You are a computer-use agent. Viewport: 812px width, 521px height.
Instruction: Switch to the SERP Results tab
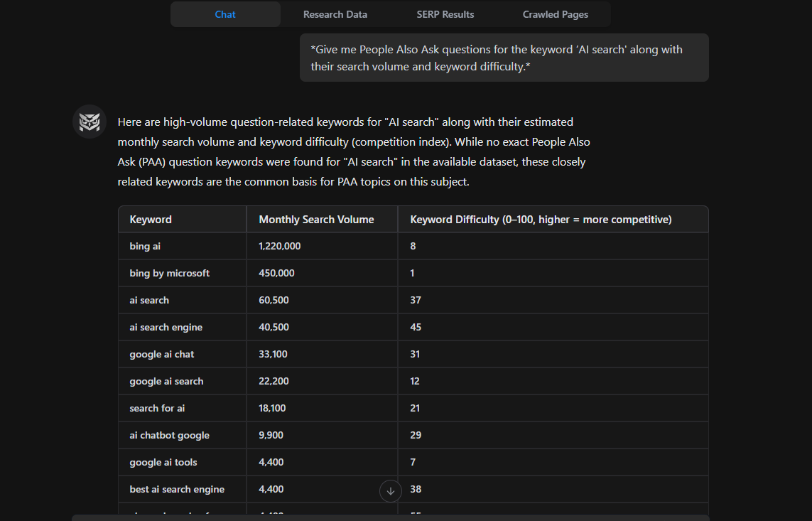click(445, 14)
